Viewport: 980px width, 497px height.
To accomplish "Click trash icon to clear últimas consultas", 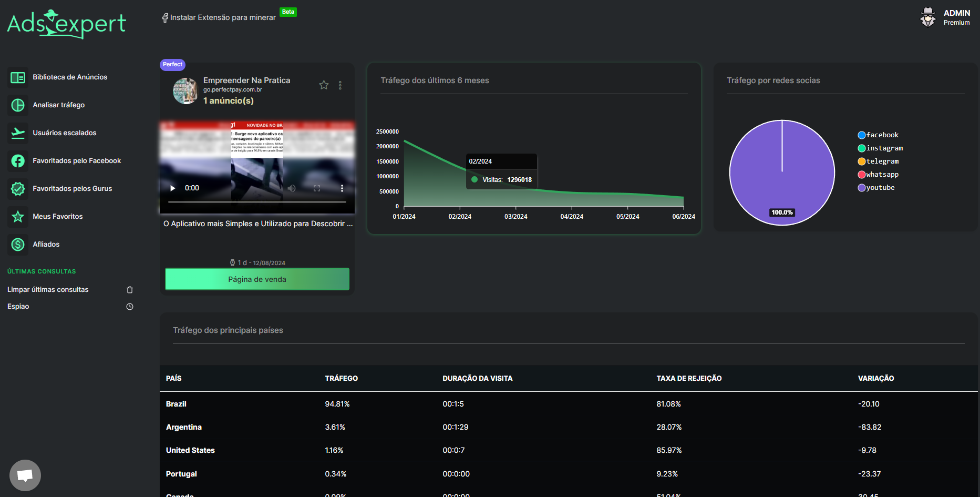I will point(130,290).
